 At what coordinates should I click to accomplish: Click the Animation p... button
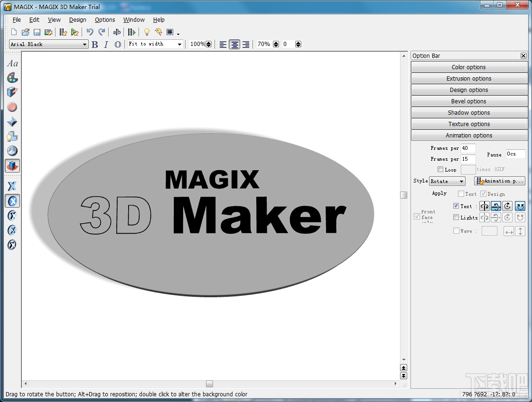coord(500,181)
